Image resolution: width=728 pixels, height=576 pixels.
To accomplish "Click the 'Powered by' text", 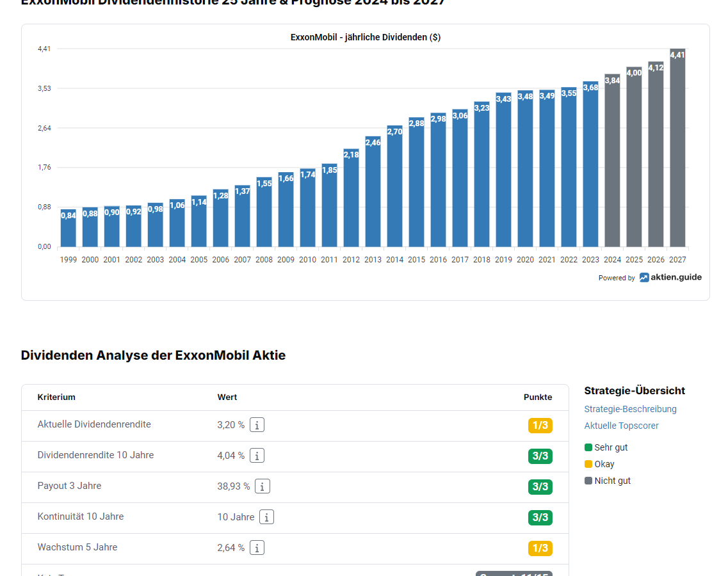I will point(617,278).
